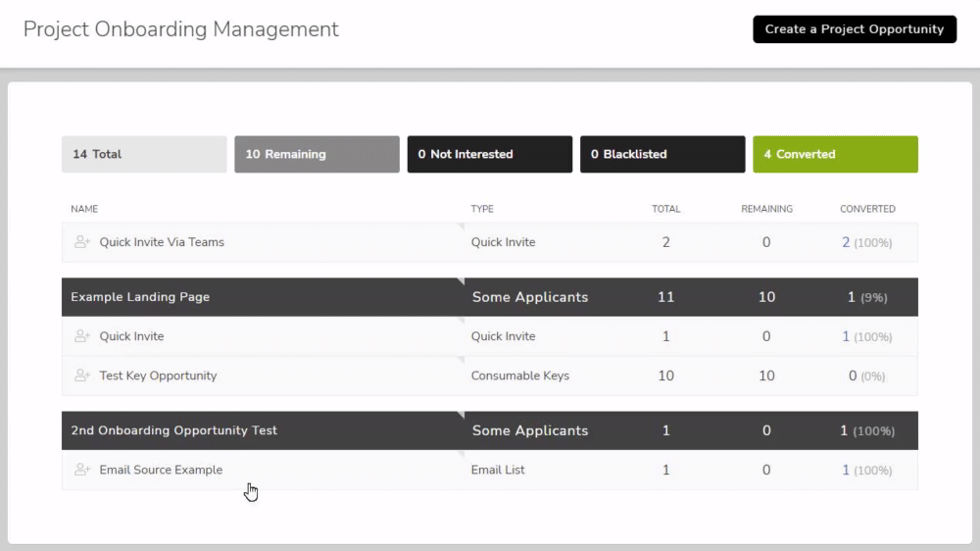Open 2nd Onboarding Opportunity Test header
The image size is (980, 551).
489,430
